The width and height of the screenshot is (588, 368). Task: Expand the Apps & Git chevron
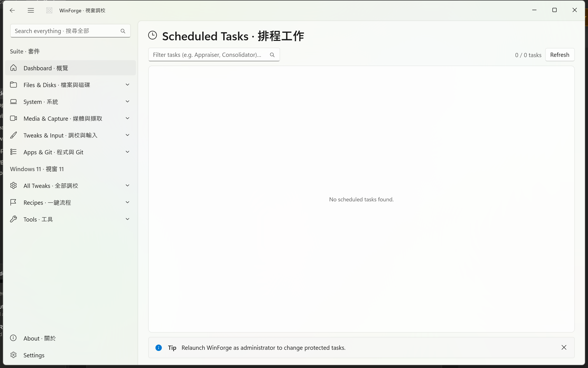pyautogui.click(x=127, y=152)
